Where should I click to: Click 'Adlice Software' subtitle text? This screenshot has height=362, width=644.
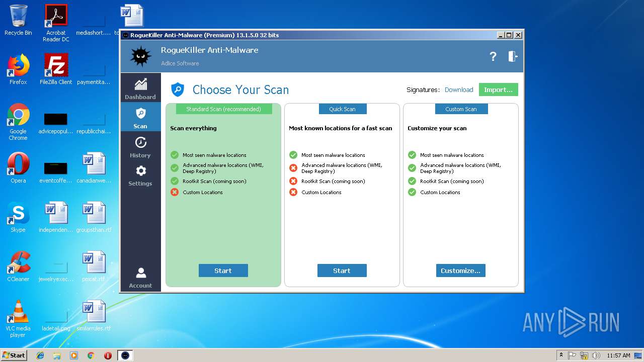[x=180, y=63]
